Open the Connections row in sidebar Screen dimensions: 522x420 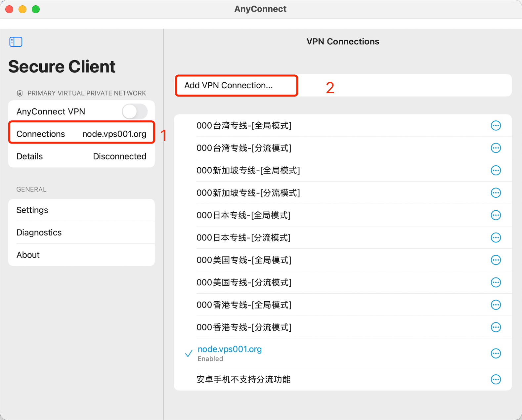(81, 134)
